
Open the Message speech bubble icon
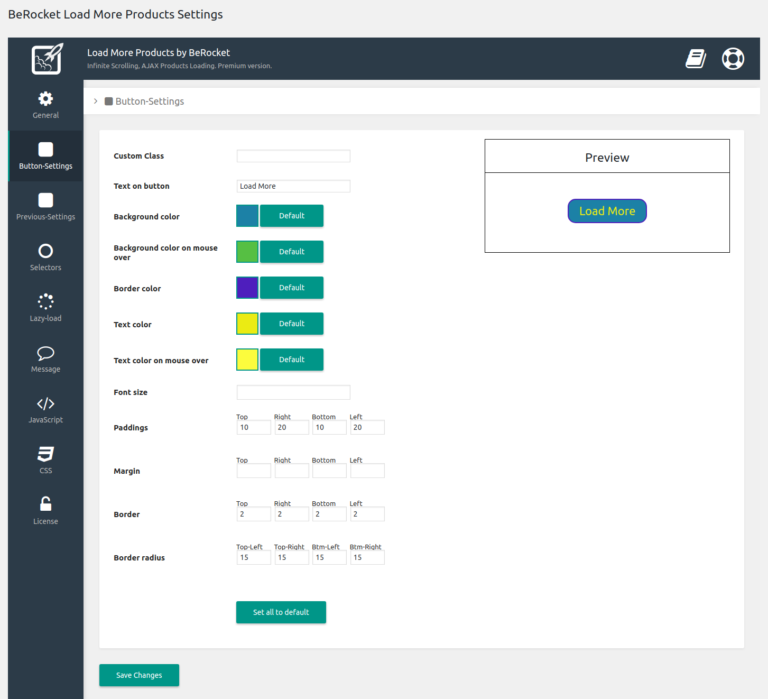(x=46, y=353)
